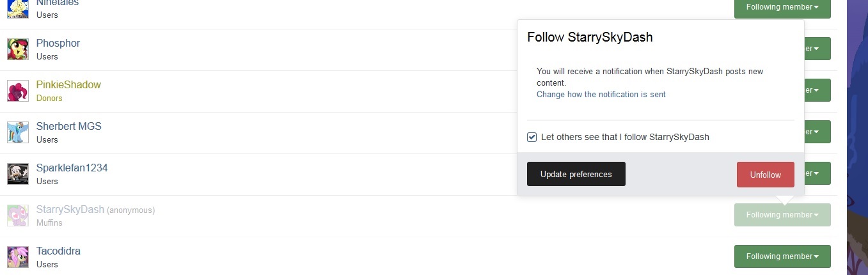Click StarrySkyDash's faded avatar
Screen dimensions: 868x275
click(x=18, y=216)
